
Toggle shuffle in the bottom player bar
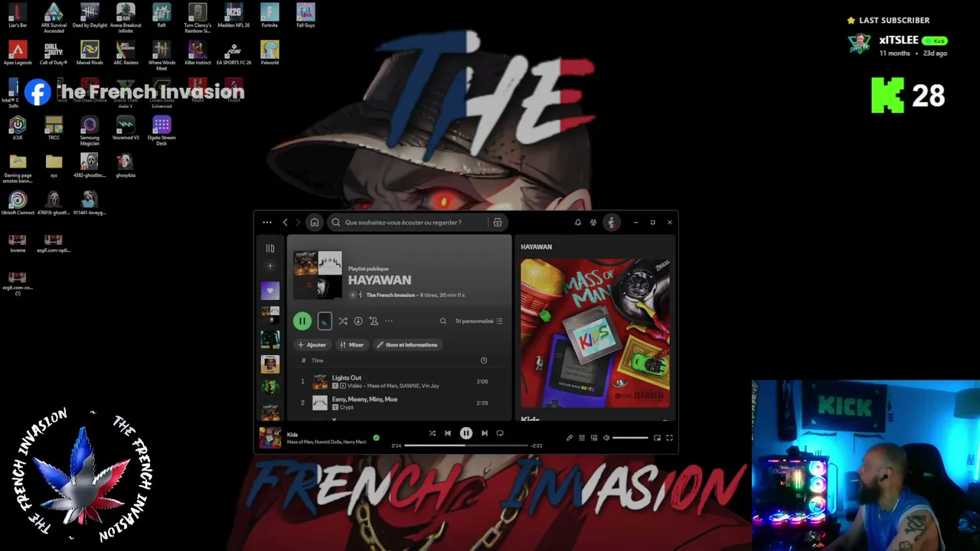[432, 433]
